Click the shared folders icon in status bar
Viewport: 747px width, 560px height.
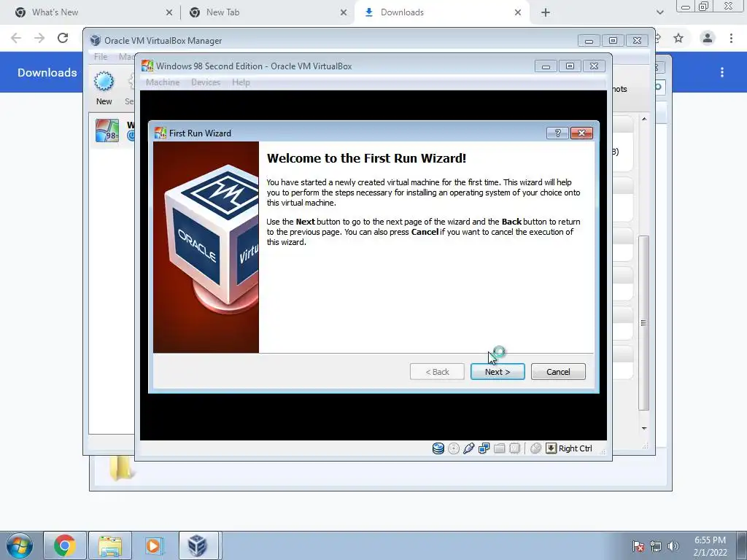click(499, 448)
